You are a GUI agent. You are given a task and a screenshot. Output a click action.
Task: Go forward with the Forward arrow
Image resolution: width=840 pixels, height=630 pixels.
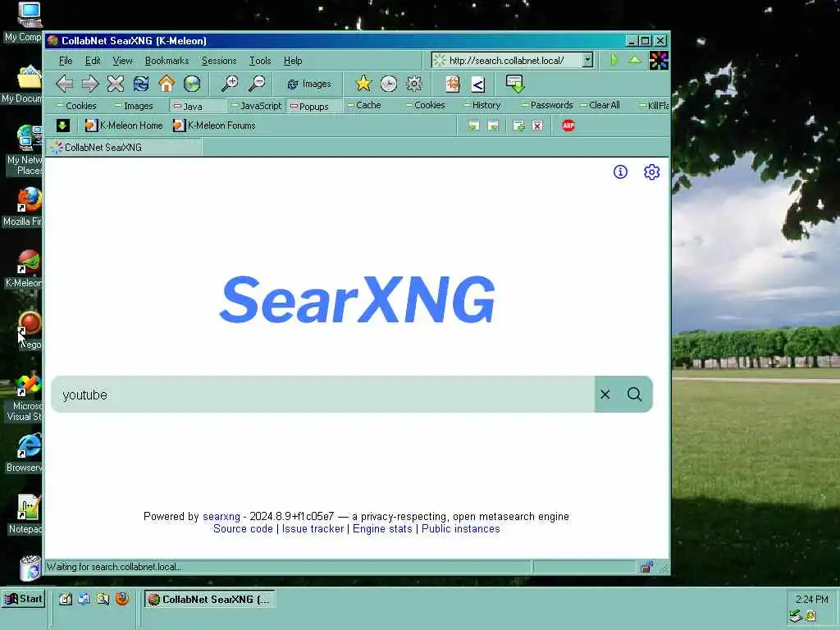(x=90, y=84)
